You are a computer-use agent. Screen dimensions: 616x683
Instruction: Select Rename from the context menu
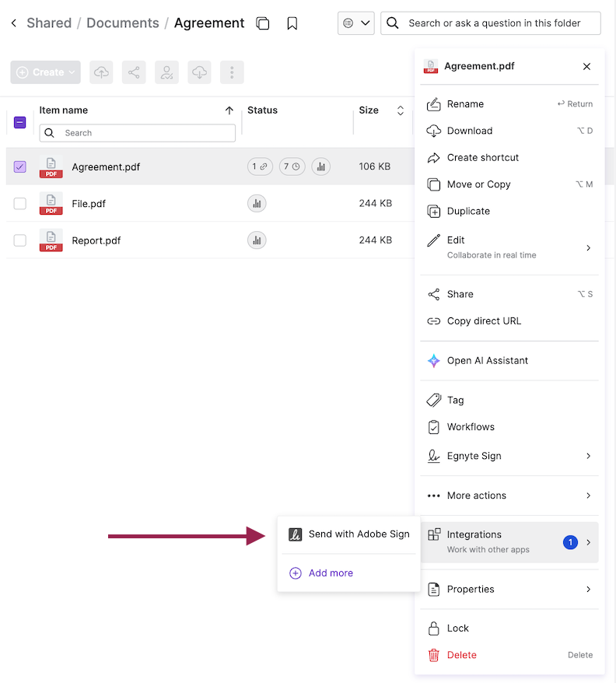509,104
